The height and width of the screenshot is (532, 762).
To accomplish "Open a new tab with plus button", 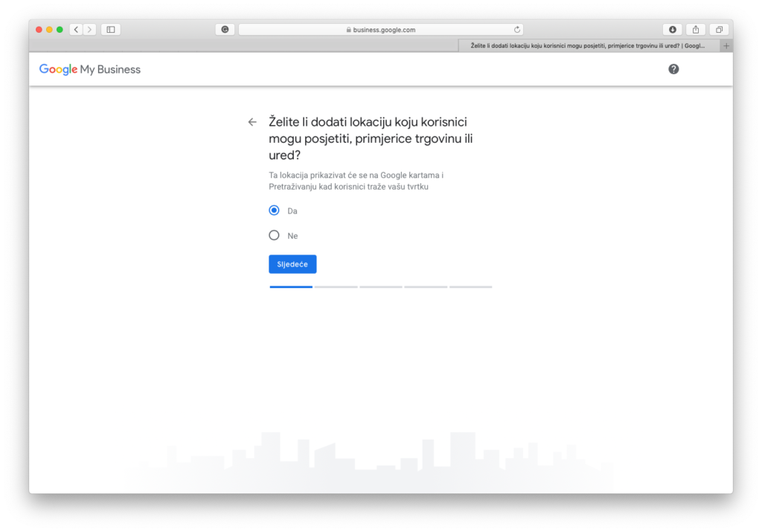I will click(x=726, y=45).
